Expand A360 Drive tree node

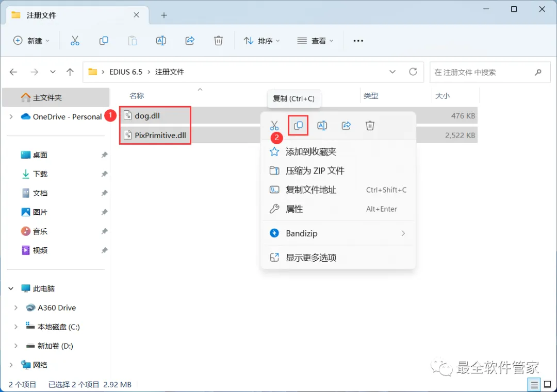pyautogui.click(x=15, y=308)
